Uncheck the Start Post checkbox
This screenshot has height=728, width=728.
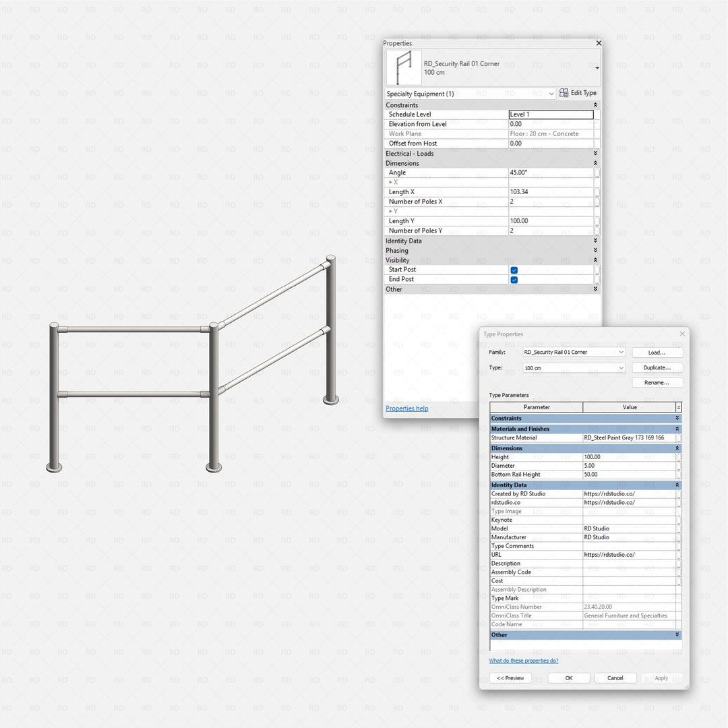click(x=514, y=270)
